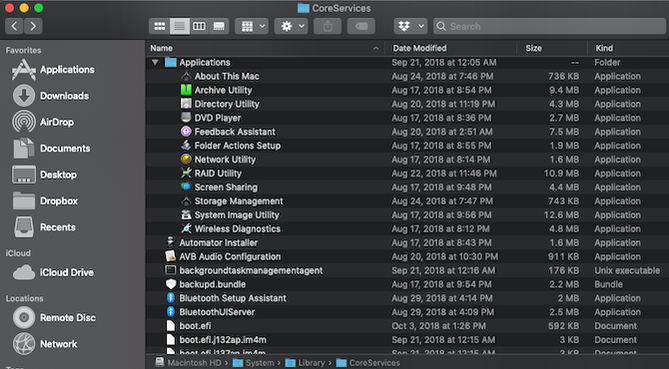Click the Oct 3, 2018 date cell

pyautogui.click(x=439, y=326)
